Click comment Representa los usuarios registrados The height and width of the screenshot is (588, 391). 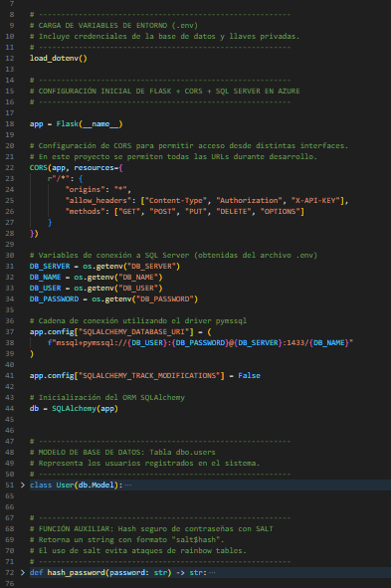click(144, 463)
